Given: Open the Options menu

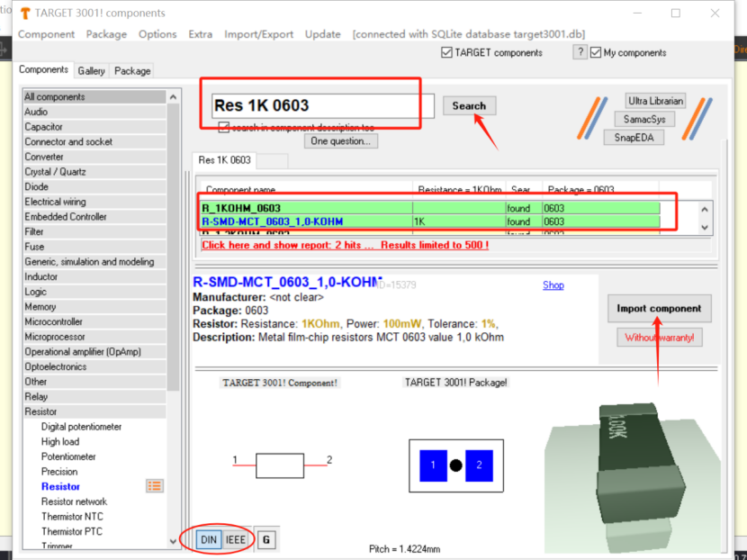Looking at the screenshot, I should pyautogui.click(x=157, y=34).
